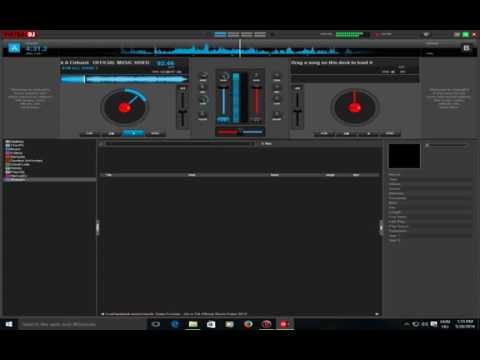The height and width of the screenshot is (360, 480).
Task: Click the left channel high EQ knob
Action: pos(203,76)
